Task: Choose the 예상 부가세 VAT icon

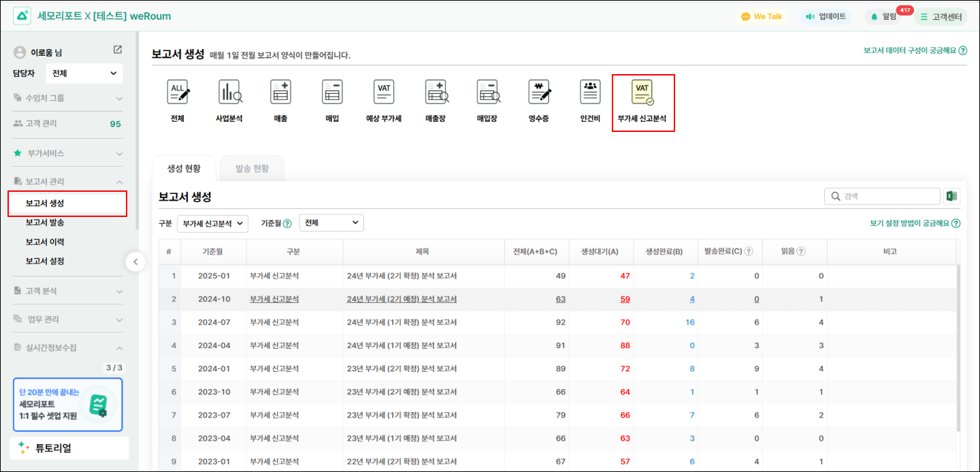Action: (x=384, y=92)
